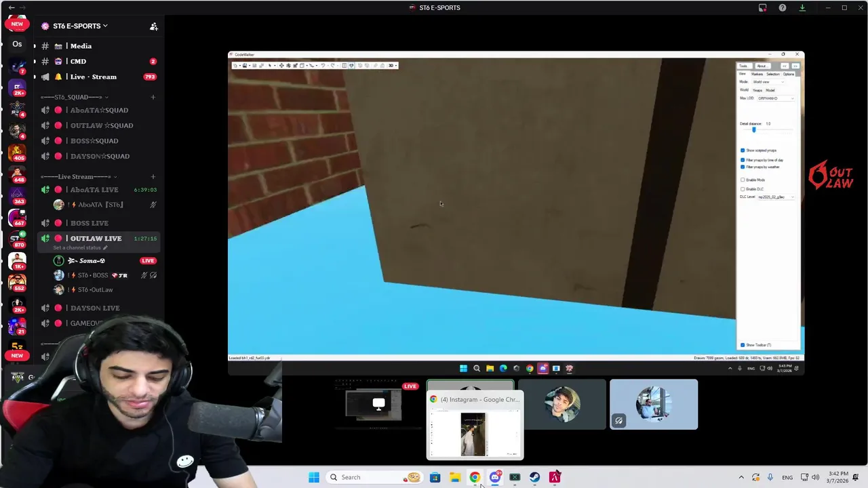The height and width of the screenshot is (488, 868).
Task: Open the server with 648 badge
Action: pyautogui.click(x=18, y=174)
